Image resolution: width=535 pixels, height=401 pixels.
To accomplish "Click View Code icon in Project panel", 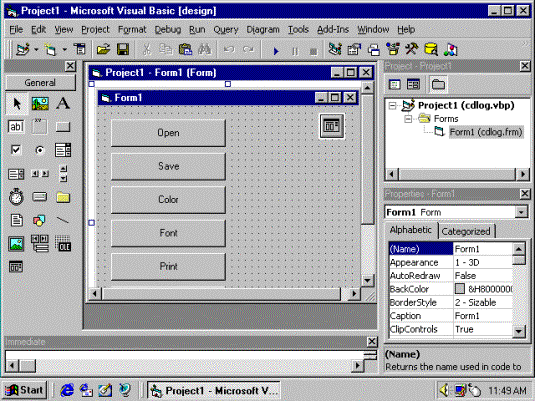I will click(x=395, y=84).
